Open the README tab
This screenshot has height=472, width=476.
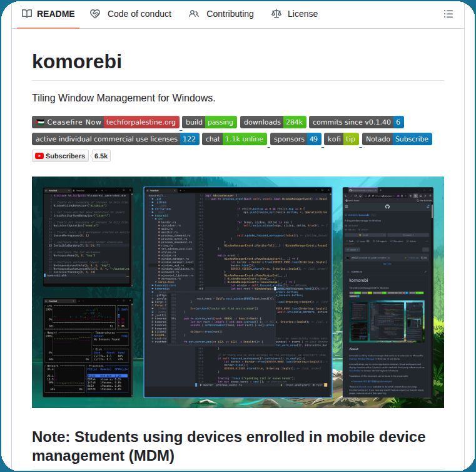[x=48, y=14]
